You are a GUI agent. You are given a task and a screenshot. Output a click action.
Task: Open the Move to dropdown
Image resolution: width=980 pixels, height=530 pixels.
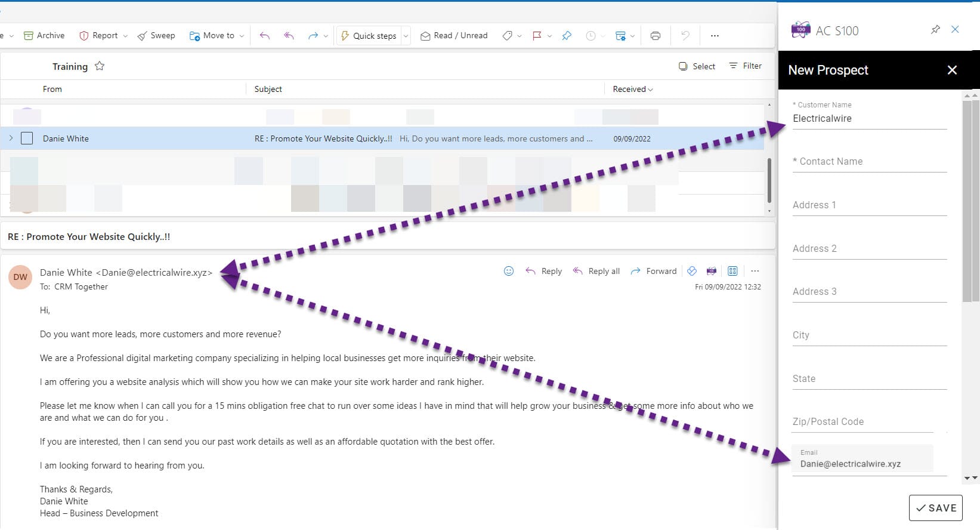pyautogui.click(x=241, y=36)
